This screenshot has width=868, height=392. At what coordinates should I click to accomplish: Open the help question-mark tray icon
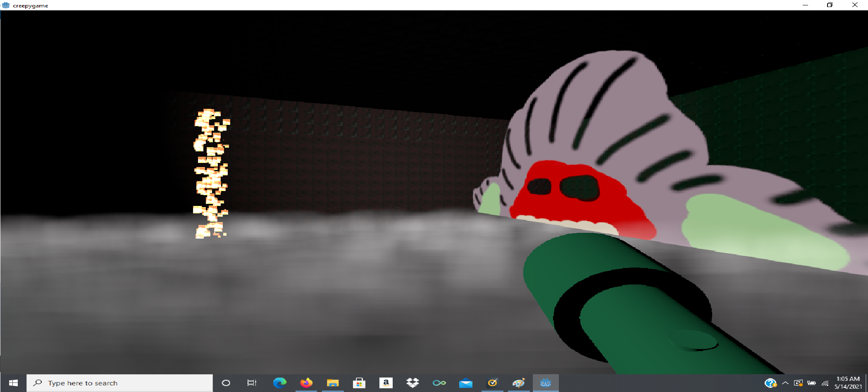pyautogui.click(x=770, y=383)
